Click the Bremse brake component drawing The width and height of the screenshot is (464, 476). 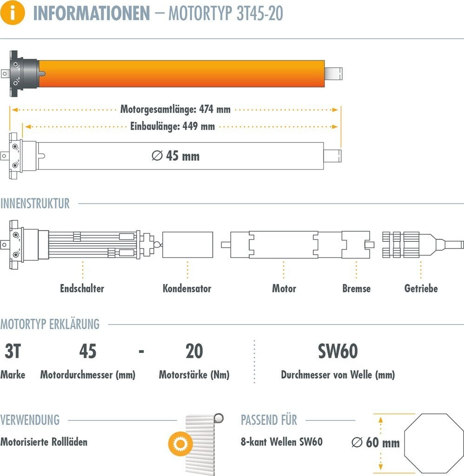[357, 245]
